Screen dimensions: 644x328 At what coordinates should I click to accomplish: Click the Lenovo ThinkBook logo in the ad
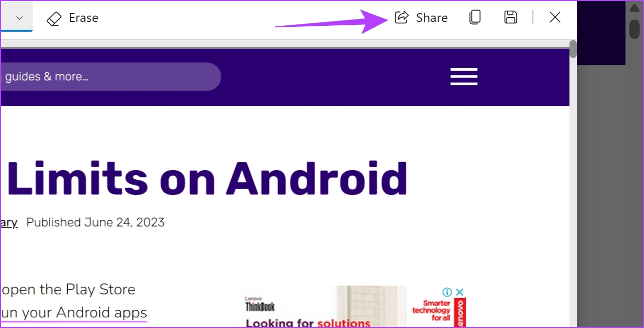[260, 305]
